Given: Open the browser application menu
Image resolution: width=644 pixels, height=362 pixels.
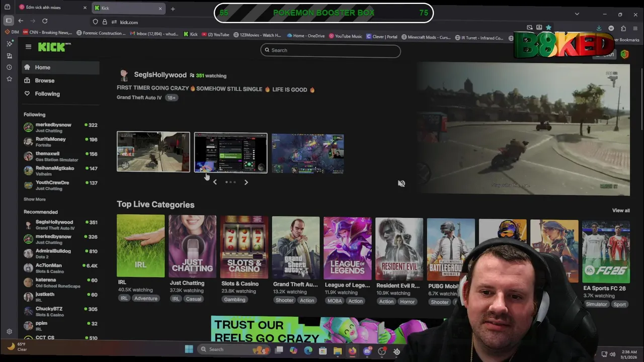Looking at the screenshot, I should pyautogui.click(x=635, y=28).
